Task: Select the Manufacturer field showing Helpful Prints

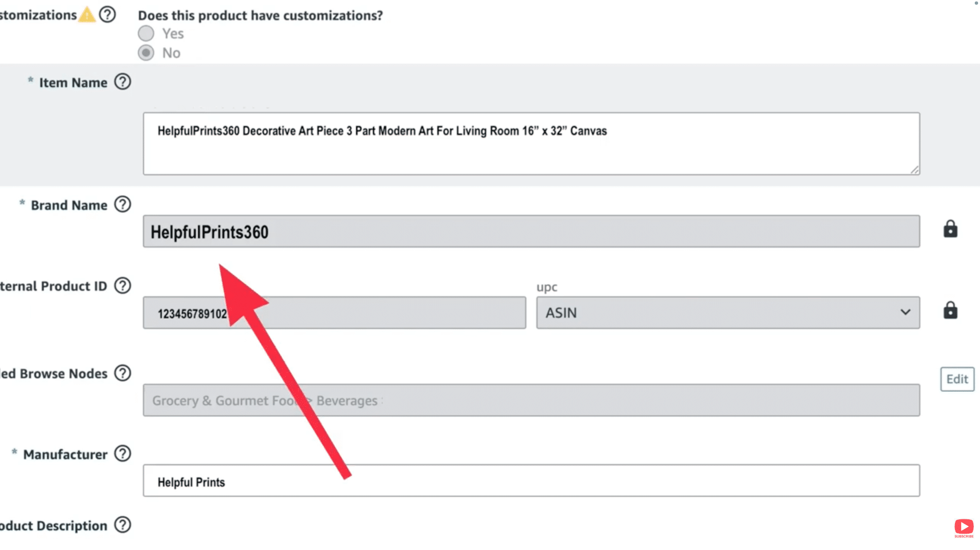Action: (531, 480)
